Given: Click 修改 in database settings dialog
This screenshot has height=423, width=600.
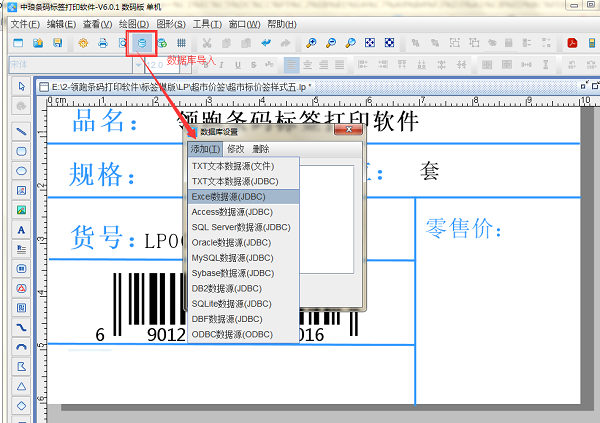Looking at the screenshot, I should point(235,148).
